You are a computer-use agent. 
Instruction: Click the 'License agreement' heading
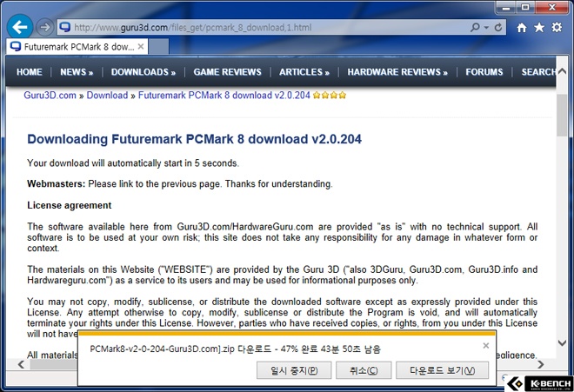click(x=70, y=205)
